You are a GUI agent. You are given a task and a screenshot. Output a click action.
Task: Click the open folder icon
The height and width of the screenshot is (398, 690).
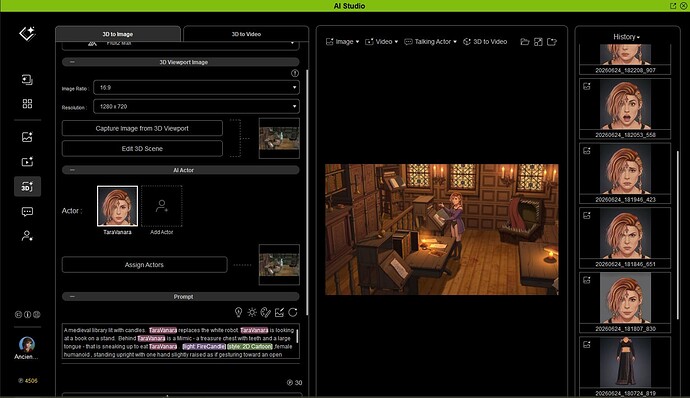click(x=525, y=42)
